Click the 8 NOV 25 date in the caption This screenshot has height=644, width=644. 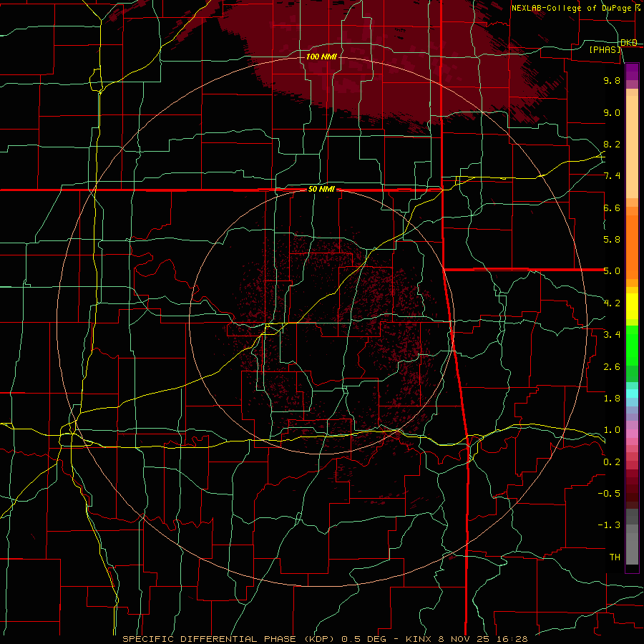[x=464, y=639]
